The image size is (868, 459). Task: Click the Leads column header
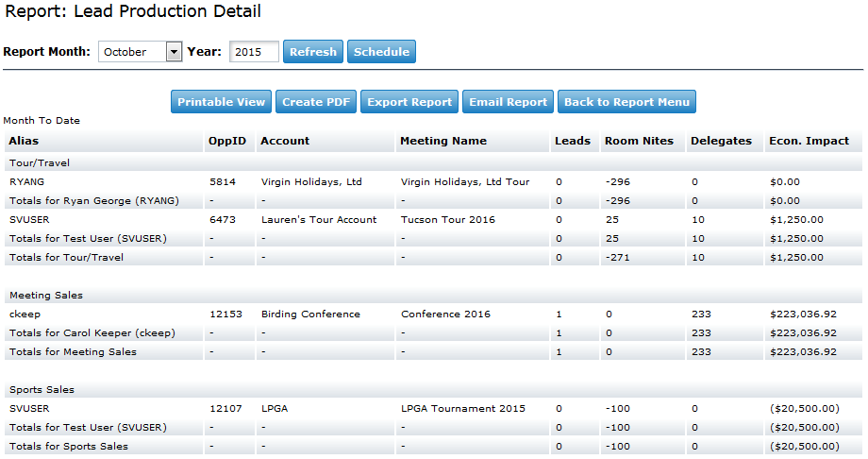[x=573, y=141]
